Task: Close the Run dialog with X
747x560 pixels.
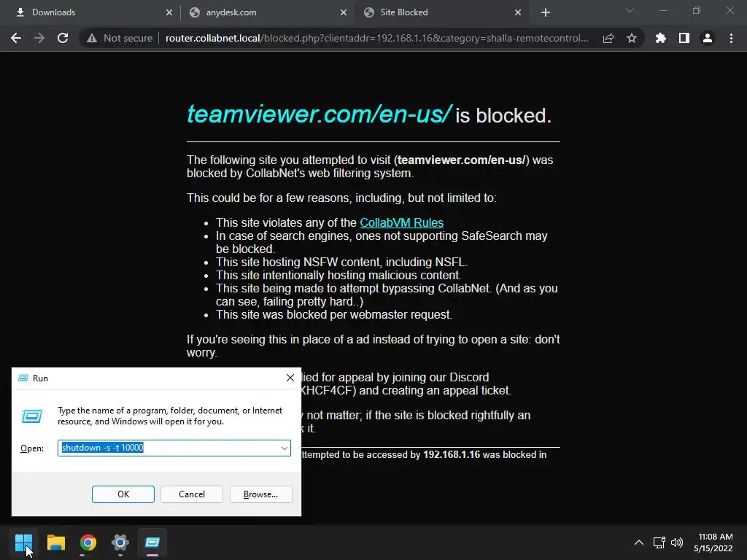Action: pos(290,378)
